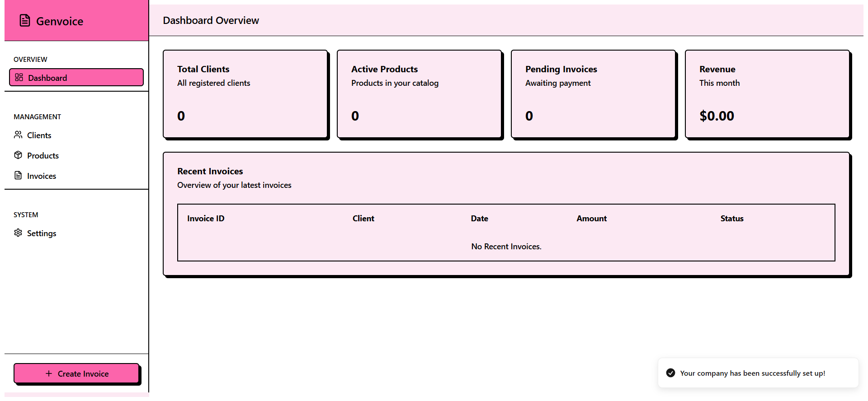This screenshot has width=868, height=401.
Task: Click the Date column header
Action: click(480, 219)
